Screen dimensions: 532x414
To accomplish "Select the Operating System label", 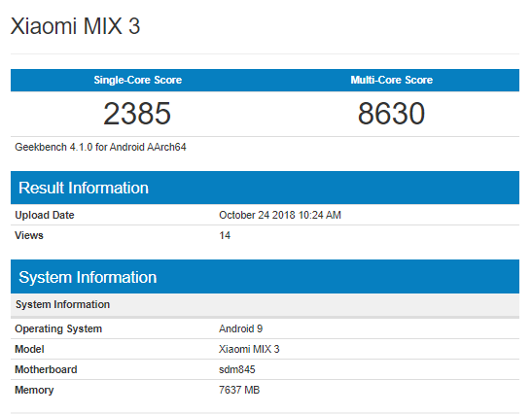I will (x=58, y=328).
